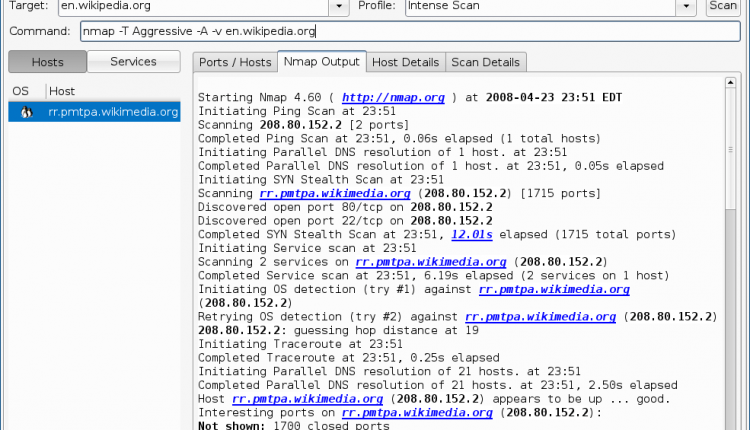Image resolution: width=750 pixels, height=430 pixels.
Task: Click the Target field containing en.wikipedia.org
Action: (193, 6)
